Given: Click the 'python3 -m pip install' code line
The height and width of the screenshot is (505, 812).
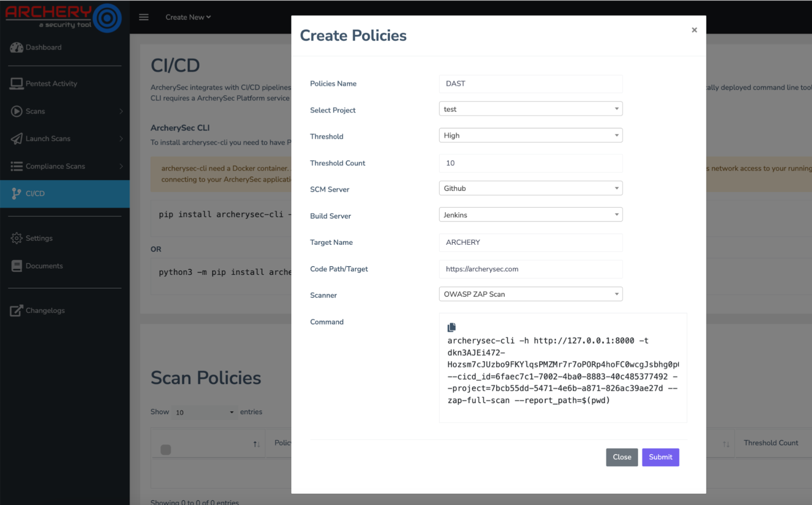Looking at the screenshot, I should 225,272.
